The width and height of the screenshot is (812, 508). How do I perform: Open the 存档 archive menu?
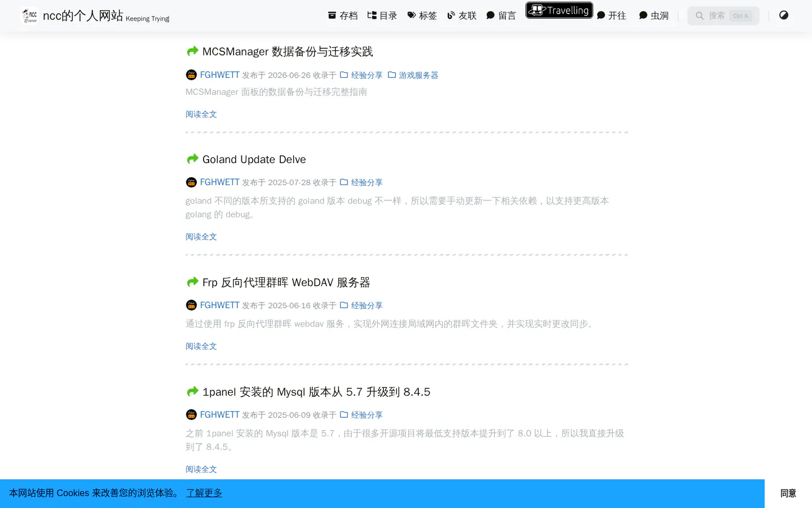343,16
